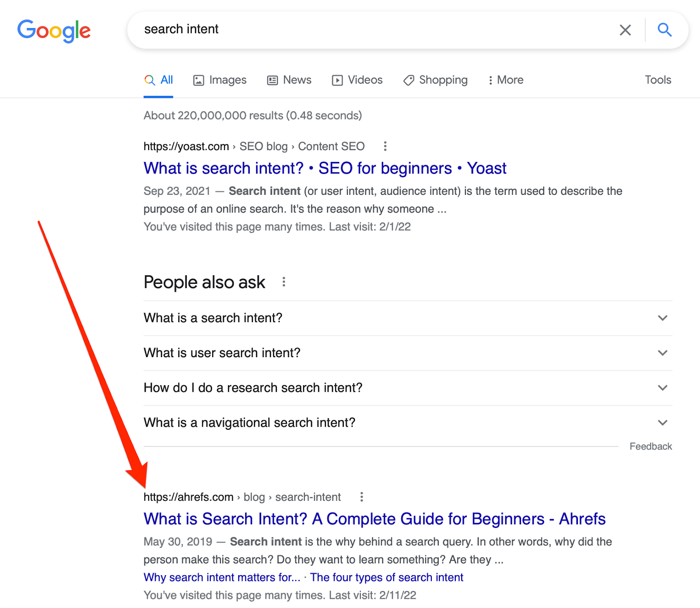Click the Google logo
Image resolution: width=700 pixels, height=608 pixels.
[54, 31]
